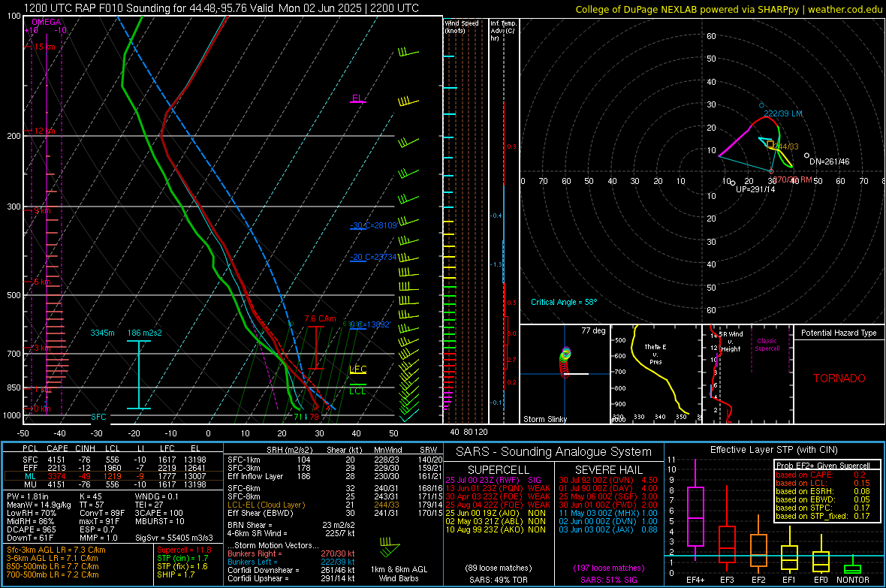Viewport: 886px width, 588px height.
Task: Click the "Classic Supercell" label
Action: [767, 345]
